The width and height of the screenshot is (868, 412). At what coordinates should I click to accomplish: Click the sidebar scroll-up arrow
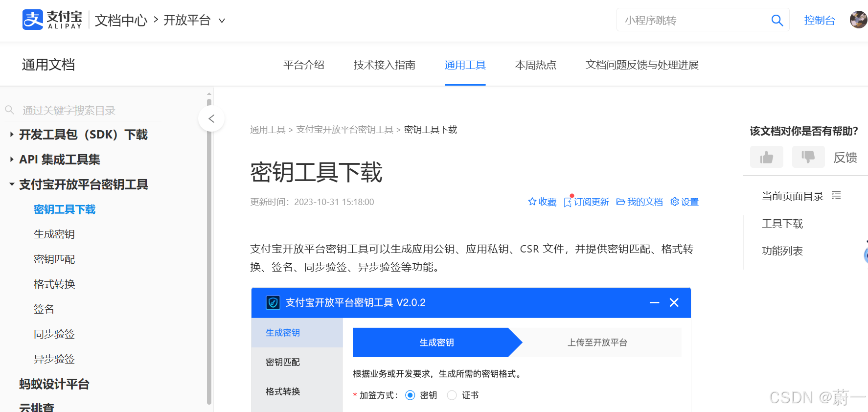coord(209,93)
